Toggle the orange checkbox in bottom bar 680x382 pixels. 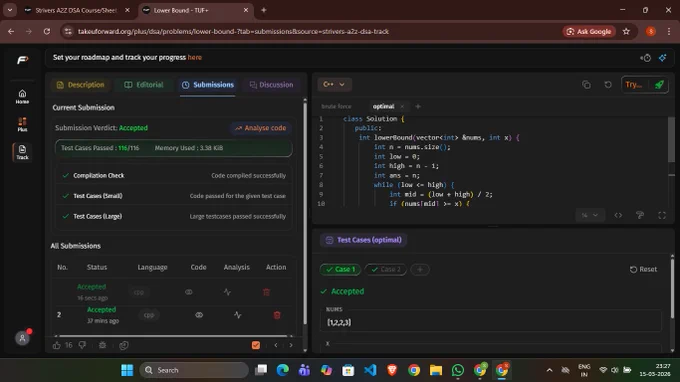click(256, 345)
